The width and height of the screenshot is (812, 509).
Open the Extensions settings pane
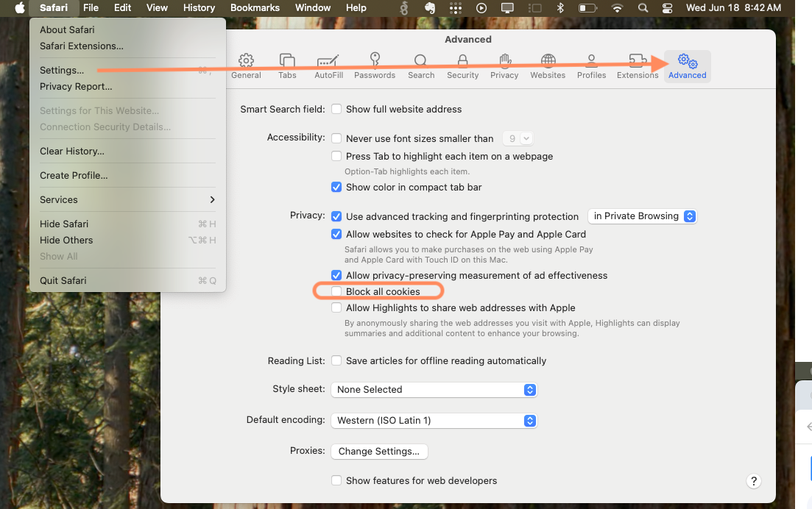point(638,66)
